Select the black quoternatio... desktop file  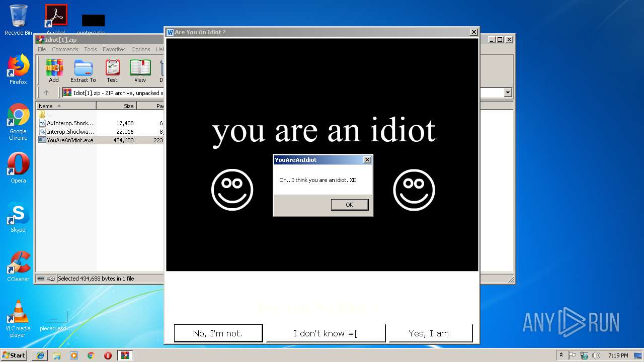coord(93,23)
